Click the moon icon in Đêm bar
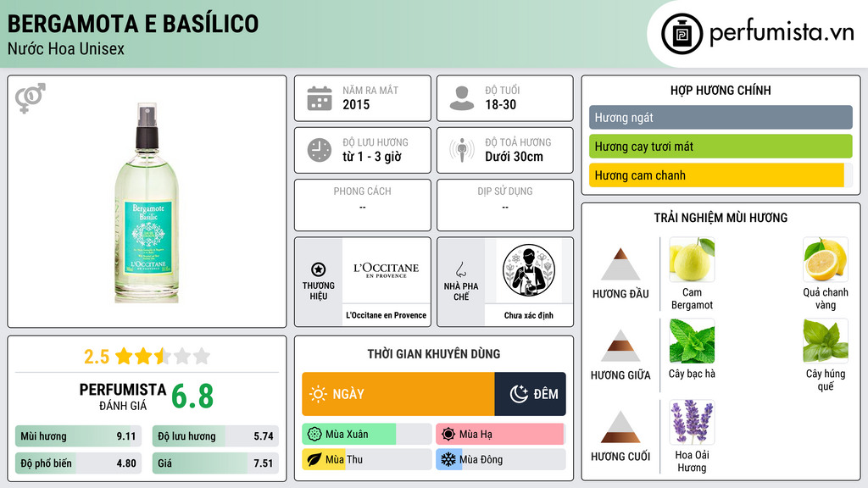Screen dimensions: 868x488 [x=519, y=394]
